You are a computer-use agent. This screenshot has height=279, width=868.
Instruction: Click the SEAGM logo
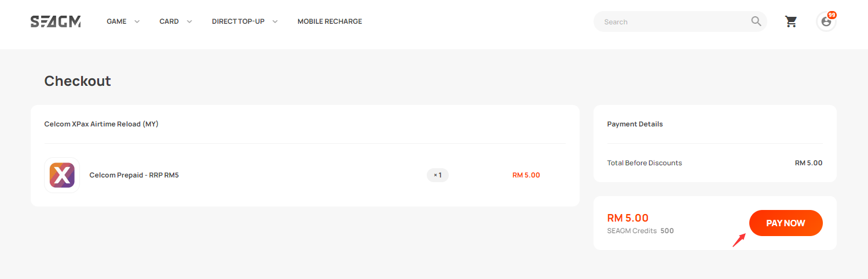tap(56, 22)
